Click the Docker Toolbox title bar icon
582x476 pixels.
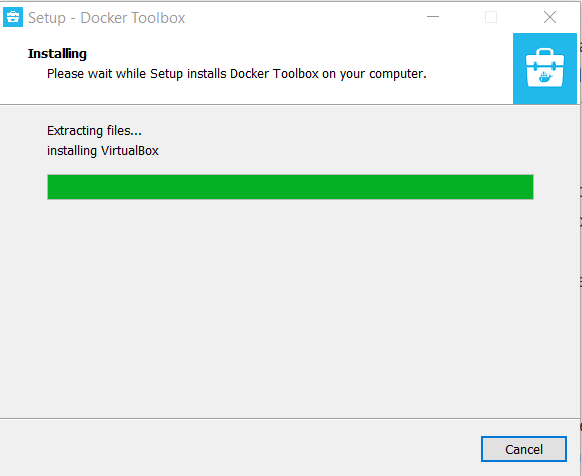point(13,17)
